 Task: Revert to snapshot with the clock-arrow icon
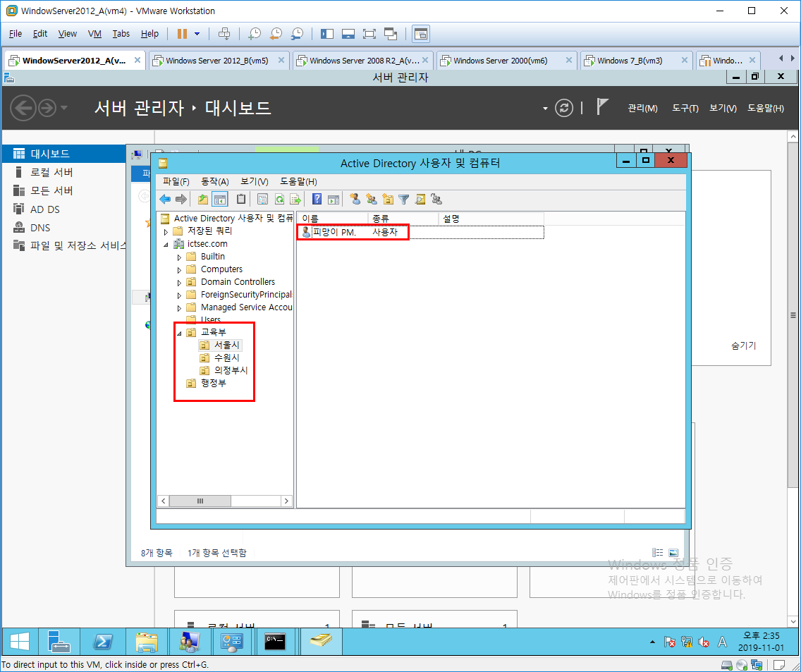tap(275, 34)
